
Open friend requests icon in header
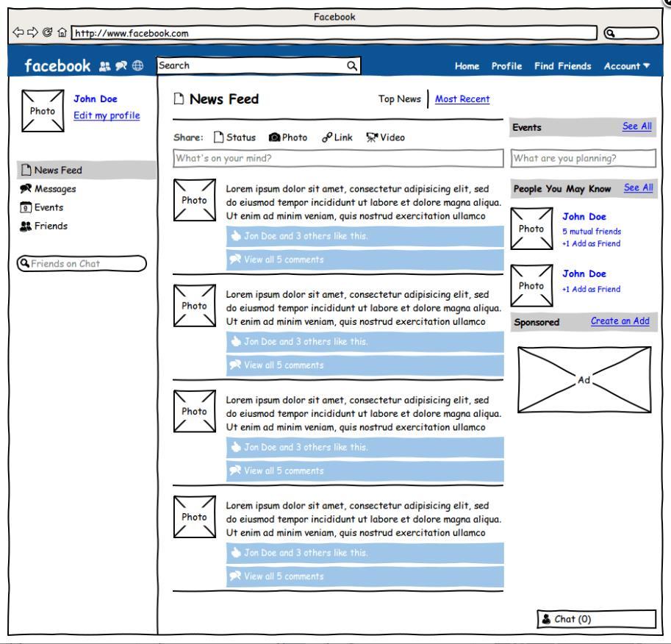tap(105, 66)
